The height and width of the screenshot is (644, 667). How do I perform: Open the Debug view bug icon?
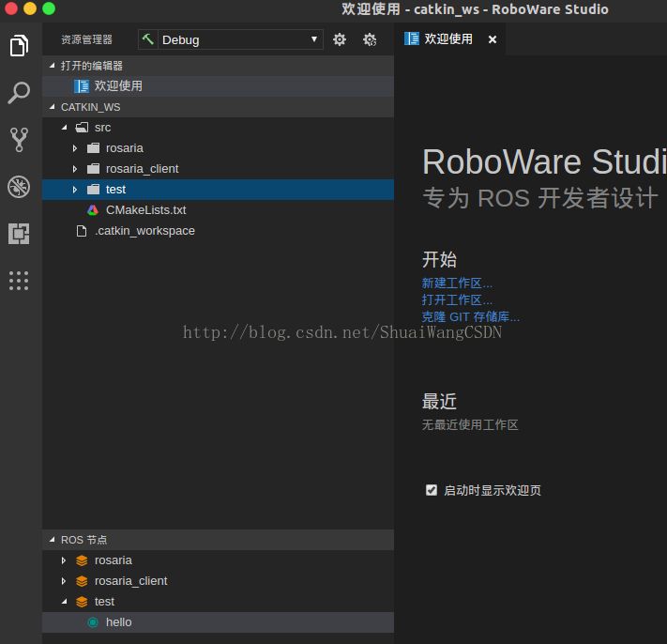(x=19, y=187)
